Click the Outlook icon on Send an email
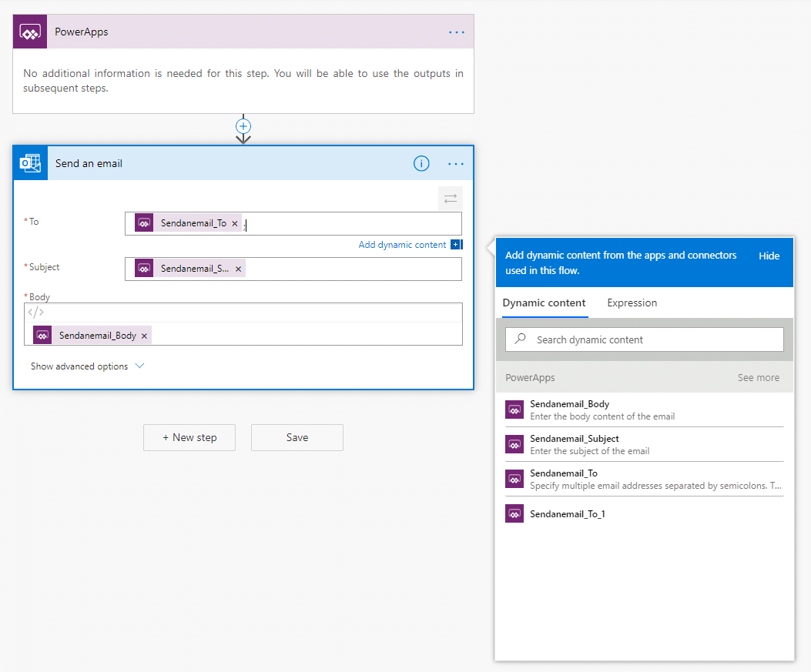This screenshot has width=811, height=672. (x=31, y=163)
